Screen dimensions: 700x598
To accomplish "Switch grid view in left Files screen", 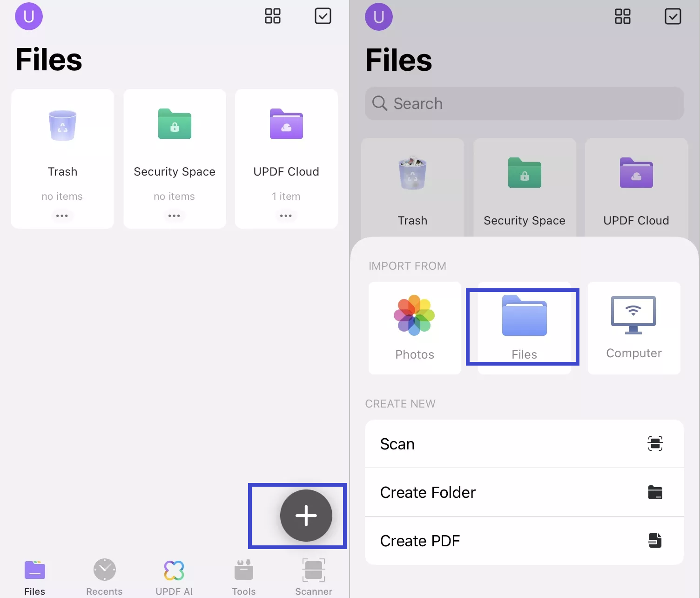I will (x=273, y=16).
